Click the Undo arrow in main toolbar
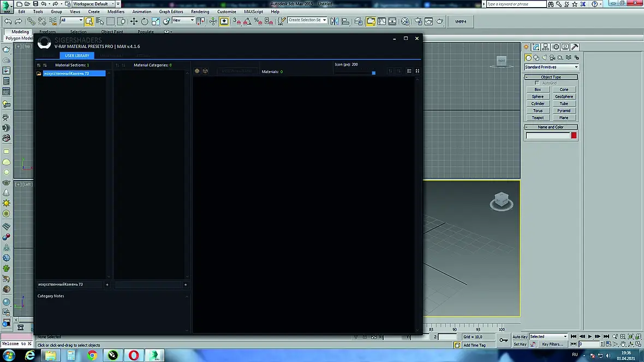644x362 pixels. point(8,21)
